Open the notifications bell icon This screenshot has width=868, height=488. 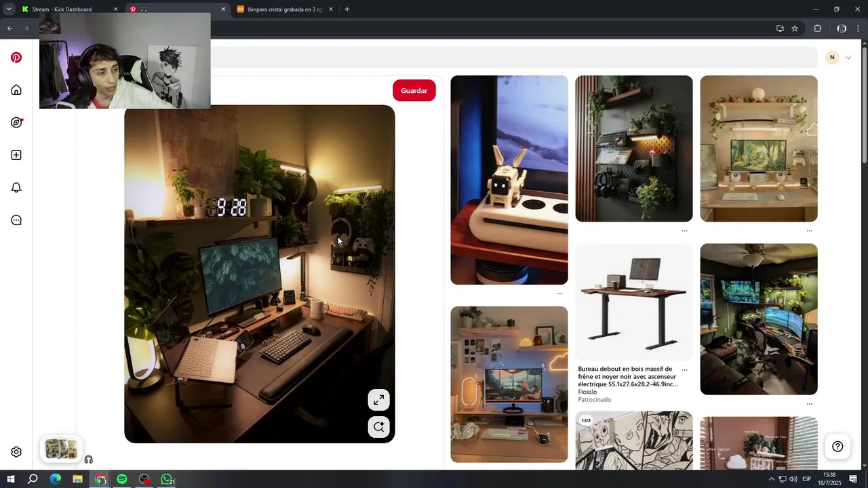16,188
